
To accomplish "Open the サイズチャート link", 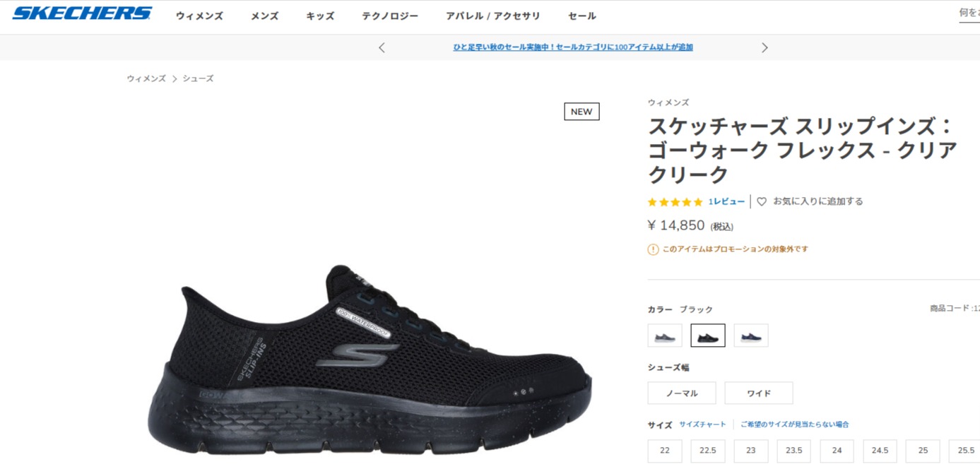I will [703, 425].
